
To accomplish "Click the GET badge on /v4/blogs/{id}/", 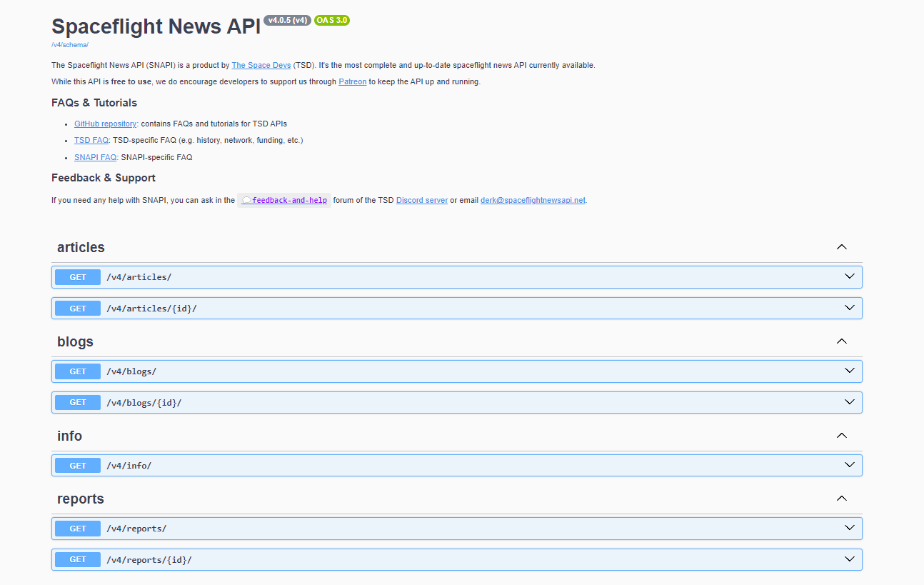I will [77, 402].
